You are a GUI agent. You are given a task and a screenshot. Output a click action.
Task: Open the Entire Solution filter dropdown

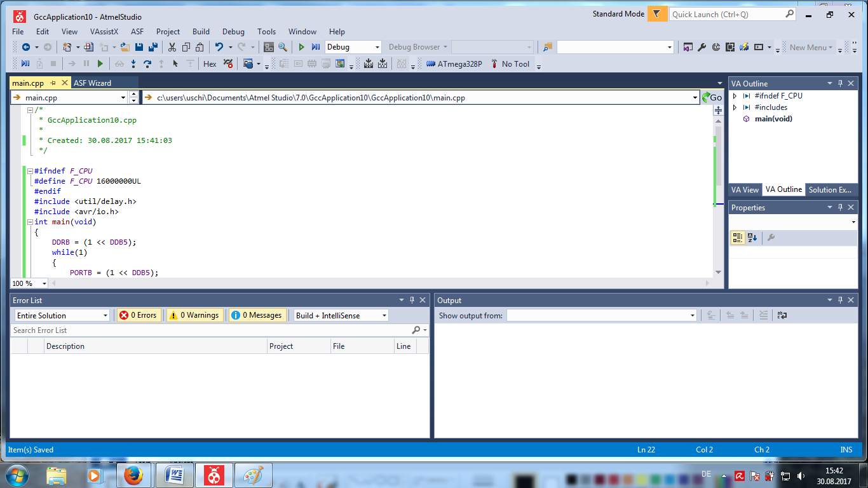point(105,315)
